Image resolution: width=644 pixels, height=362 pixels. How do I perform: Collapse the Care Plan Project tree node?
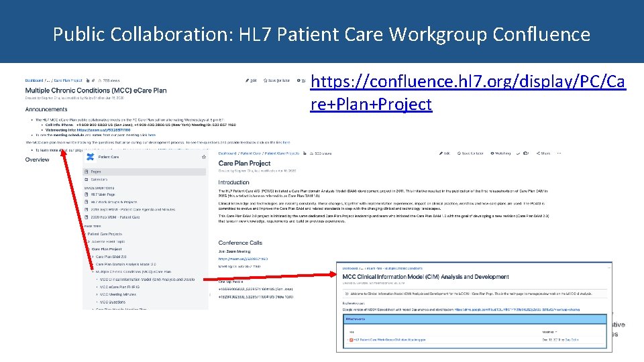tap(89, 249)
